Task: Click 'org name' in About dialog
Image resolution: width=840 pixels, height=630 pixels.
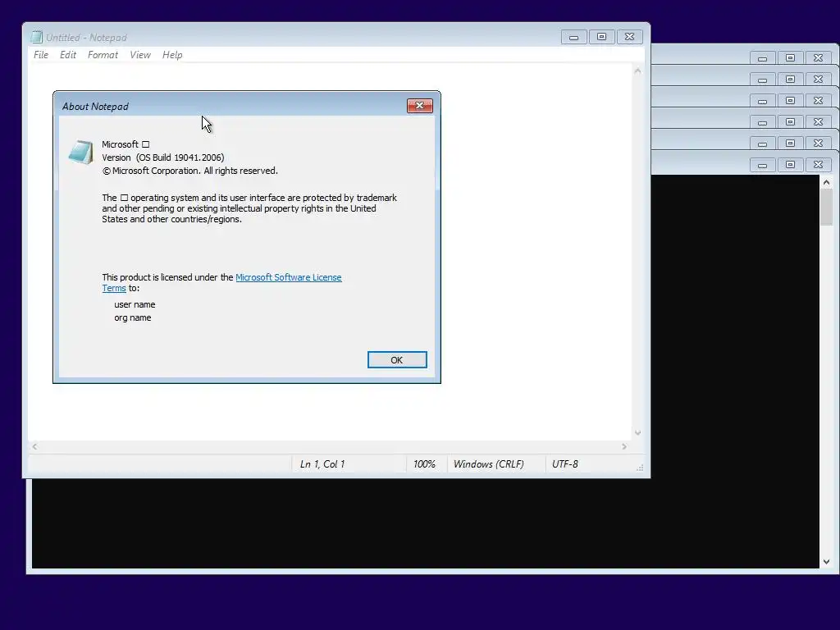Action: click(x=132, y=317)
